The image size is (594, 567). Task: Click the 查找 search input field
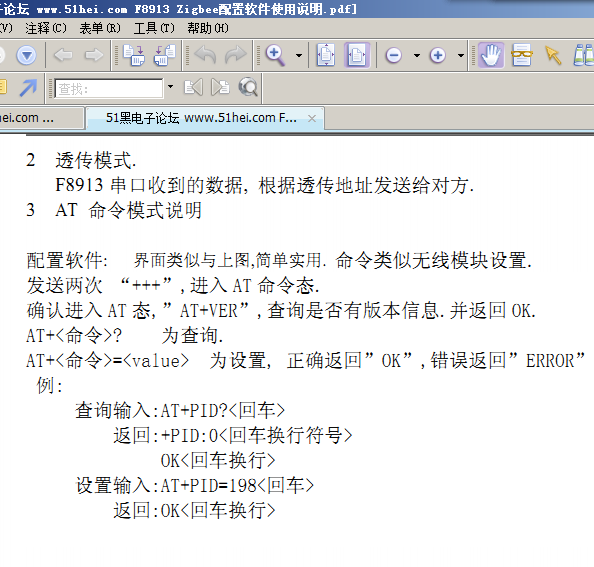click(109, 88)
